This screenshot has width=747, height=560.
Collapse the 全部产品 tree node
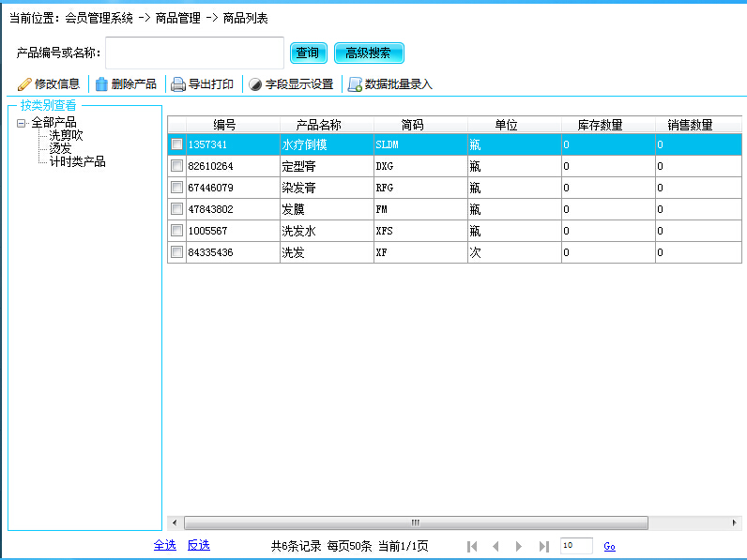pyautogui.click(x=21, y=123)
